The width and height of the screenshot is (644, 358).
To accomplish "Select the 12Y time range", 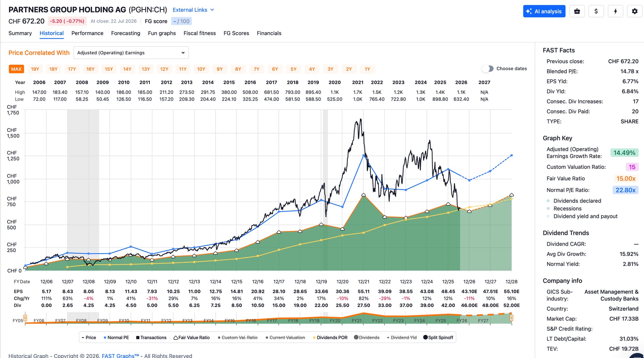I will tap(164, 69).
